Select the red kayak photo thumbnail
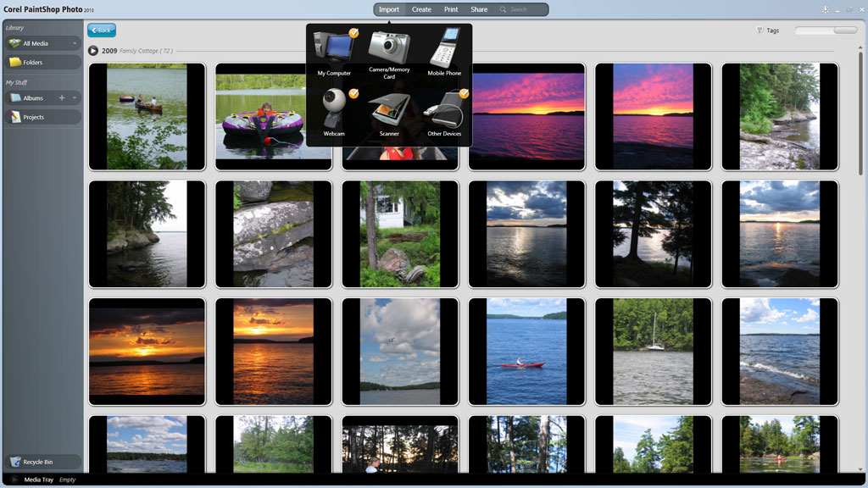 coord(526,351)
